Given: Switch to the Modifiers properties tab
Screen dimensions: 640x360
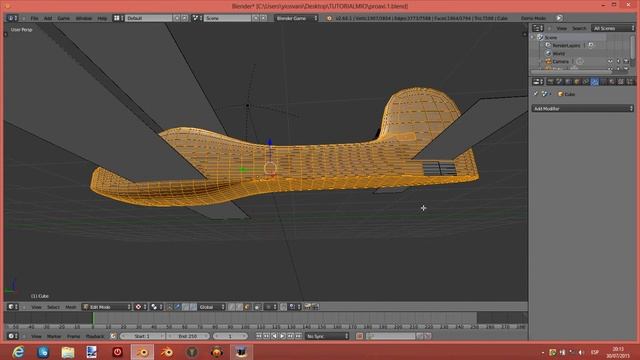Looking at the screenshot, I should (x=595, y=82).
